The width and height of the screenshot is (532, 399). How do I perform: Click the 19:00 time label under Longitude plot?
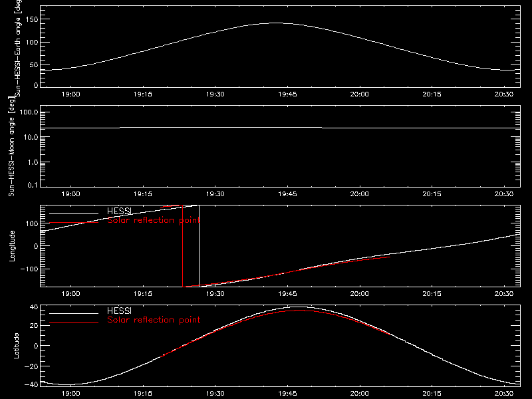point(70,294)
